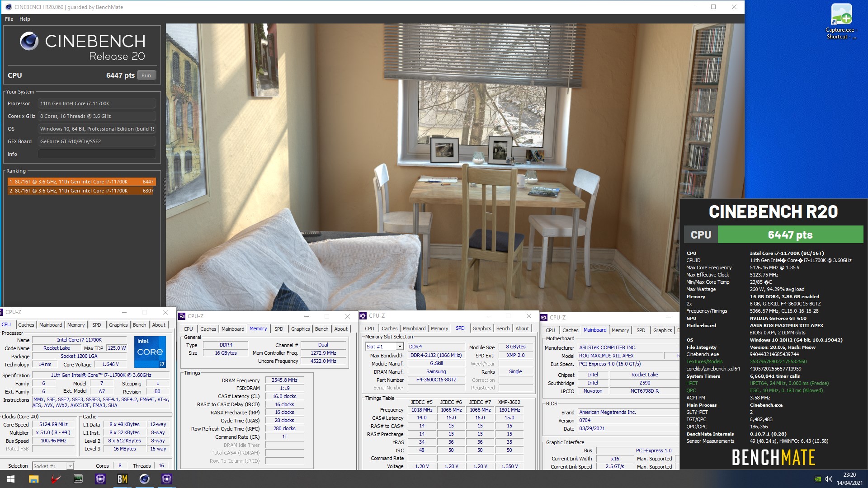
Task: Switch to Cinebench via its taskbar icon
Action: coord(144,479)
